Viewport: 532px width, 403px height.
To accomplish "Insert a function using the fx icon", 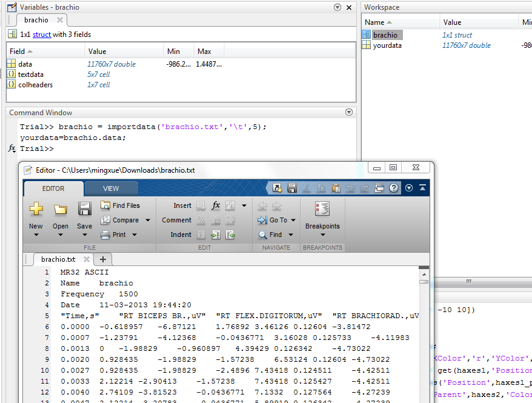I will click(x=216, y=205).
